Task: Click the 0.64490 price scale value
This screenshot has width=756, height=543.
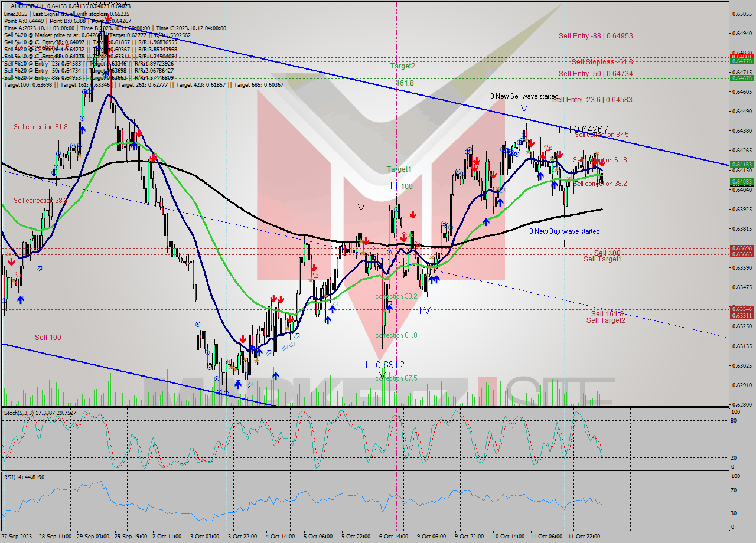Action: pyautogui.click(x=742, y=112)
